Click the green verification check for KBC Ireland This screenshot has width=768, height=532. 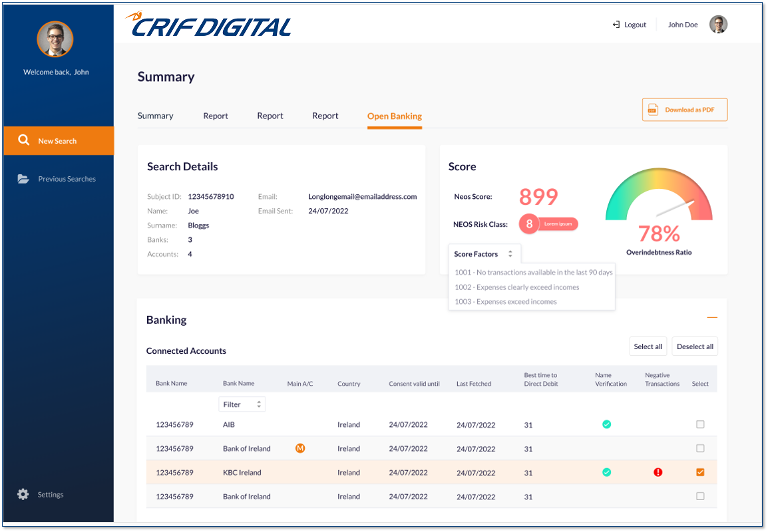tap(606, 472)
